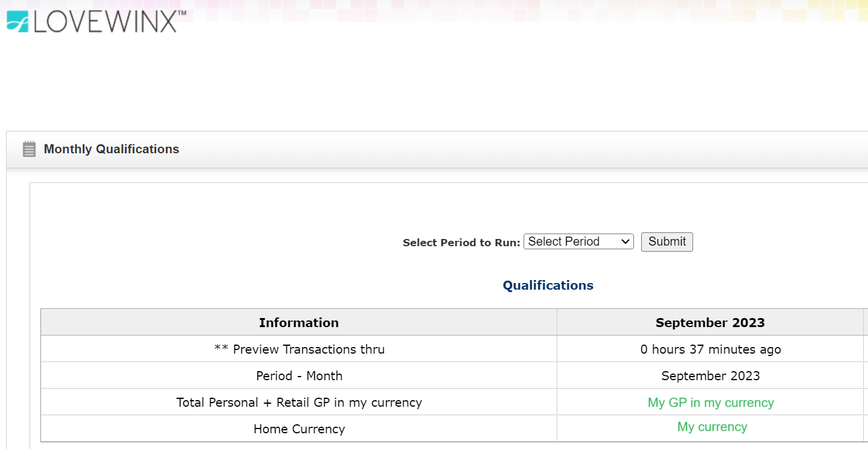This screenshot has width=868, height=449.
Task: Click the 0 hours 37 minutes ago cell
Action: pyautogui.click(x=710, y=349)
